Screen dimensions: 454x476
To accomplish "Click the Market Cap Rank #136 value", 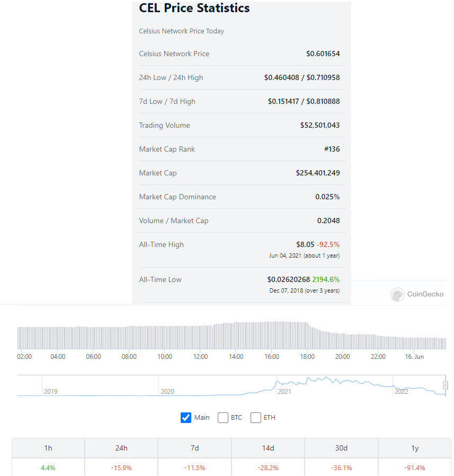I will tap(332, 149).
